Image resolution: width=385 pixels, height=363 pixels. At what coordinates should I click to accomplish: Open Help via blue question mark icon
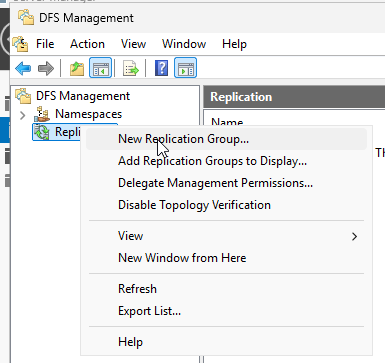161,68
